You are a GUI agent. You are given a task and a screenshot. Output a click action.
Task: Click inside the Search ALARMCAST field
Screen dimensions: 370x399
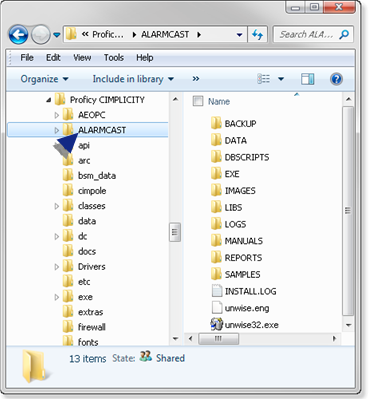click(313, 34)
